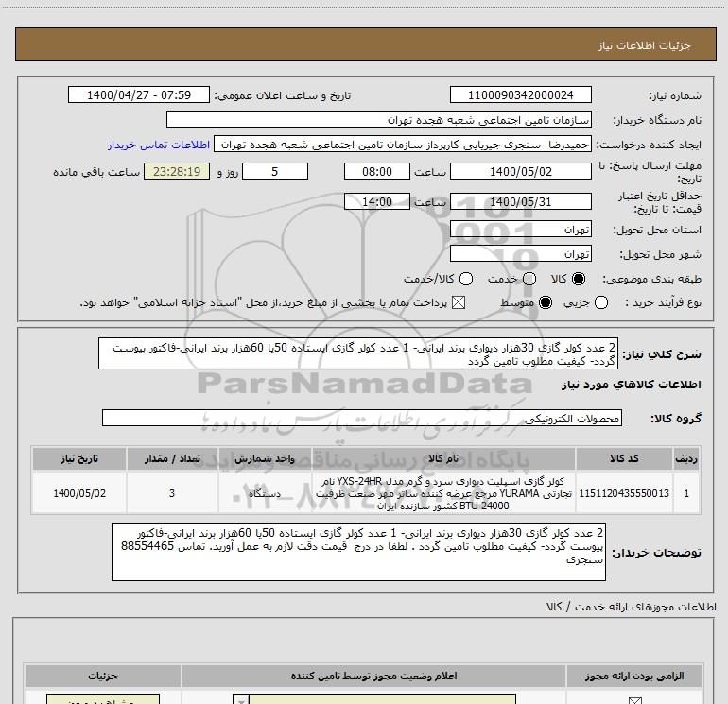This screenshot has height=704, width=728.
Task: Click the واحد شمارش column header
Action: 265,459
